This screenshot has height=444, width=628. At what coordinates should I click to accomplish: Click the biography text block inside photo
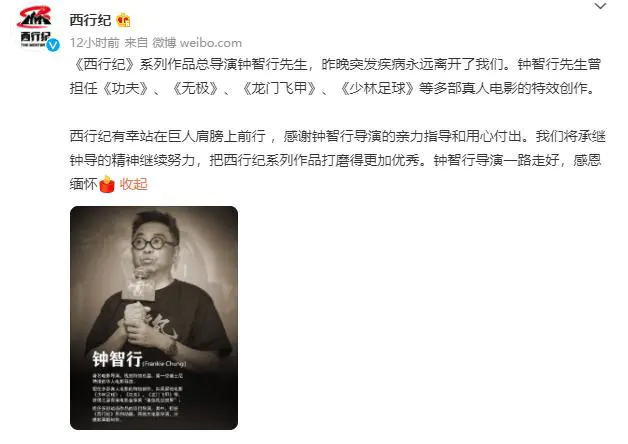point(137,397)
